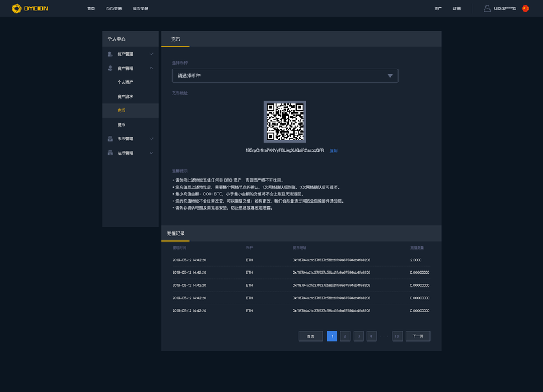Click the minimum deposit 0.001 BTC notice line
The width and height of the screenshot is (543, 392).
pyautogui.click(x=238, y=194)
